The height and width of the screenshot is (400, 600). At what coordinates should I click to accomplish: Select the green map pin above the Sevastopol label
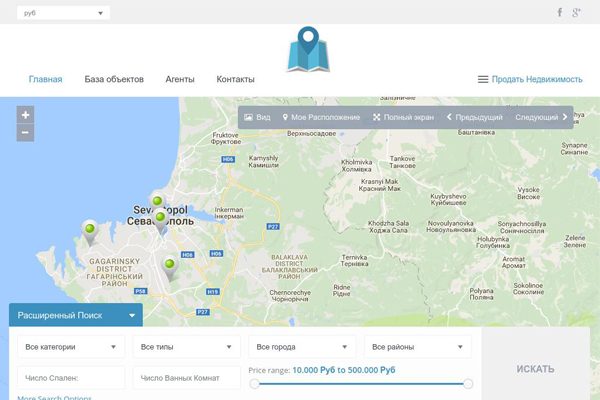click(157, 201)
